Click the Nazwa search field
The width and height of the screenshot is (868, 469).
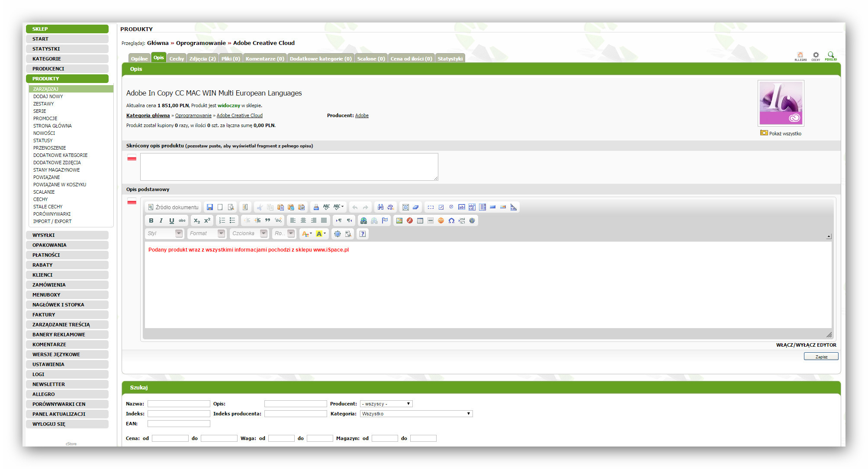179,404
